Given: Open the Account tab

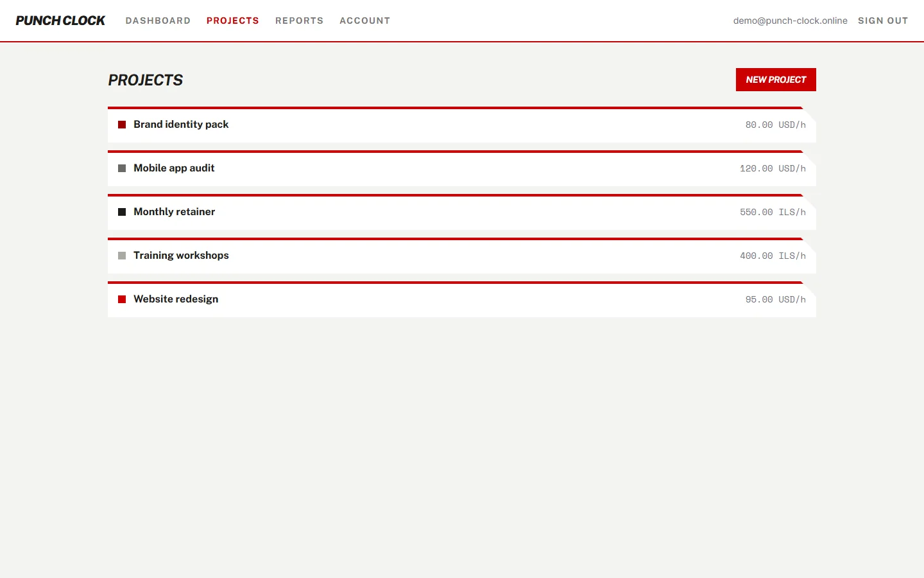Looking at the screenshot, I should coord(364,21).
